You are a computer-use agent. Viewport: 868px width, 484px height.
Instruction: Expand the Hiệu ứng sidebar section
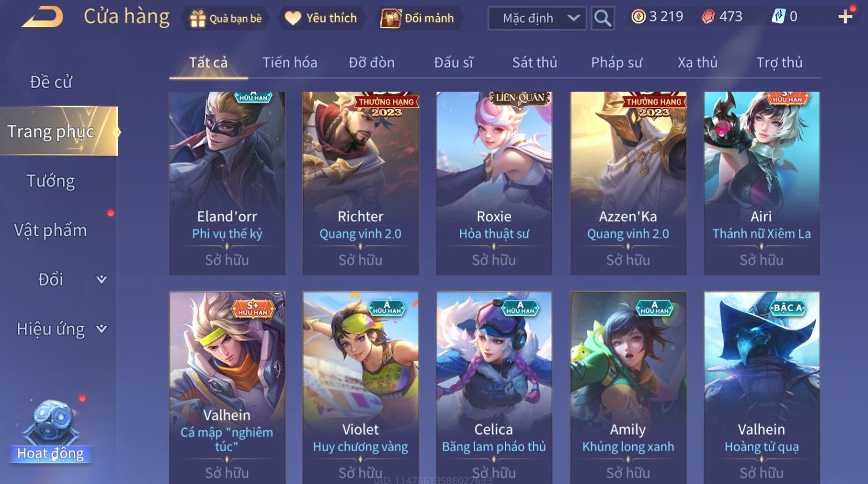61,329
